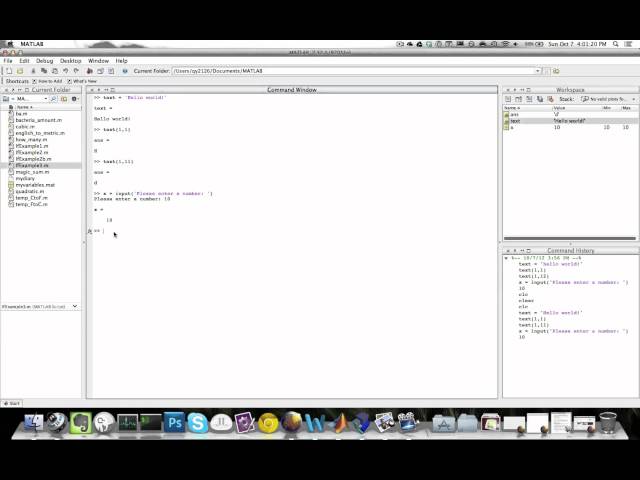Open the GUIDE toolbar icon

100,71
